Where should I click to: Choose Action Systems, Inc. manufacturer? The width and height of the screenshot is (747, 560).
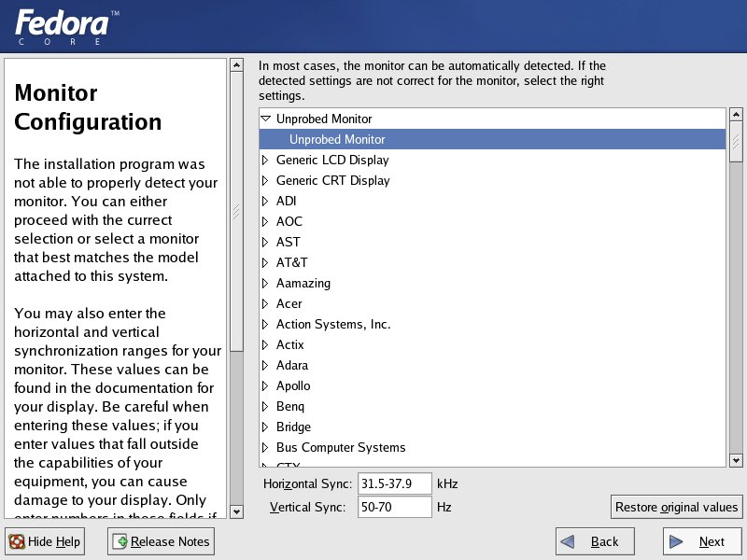coord(332,325)
